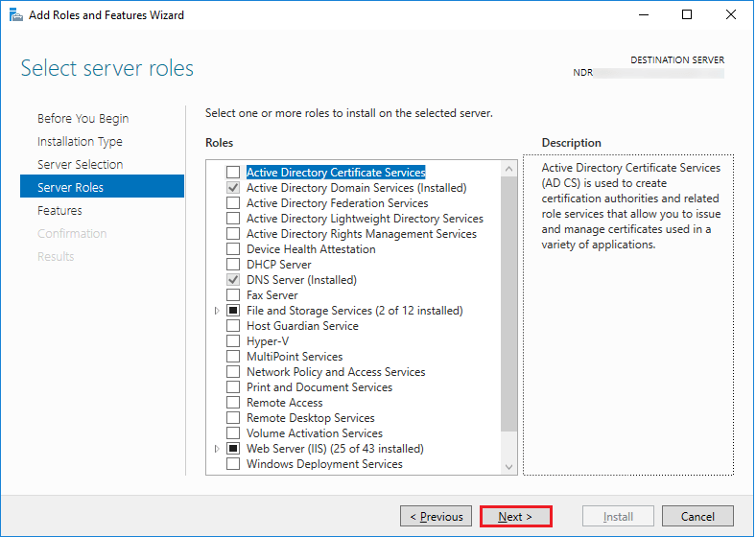Select DNS Server (Installed) row text
The image size is (756, 537).
(302, 280)
